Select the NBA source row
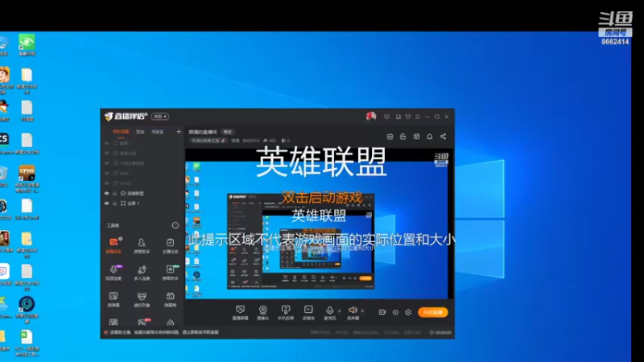Viewport: 644px width, 362px height. coord(142,173)
